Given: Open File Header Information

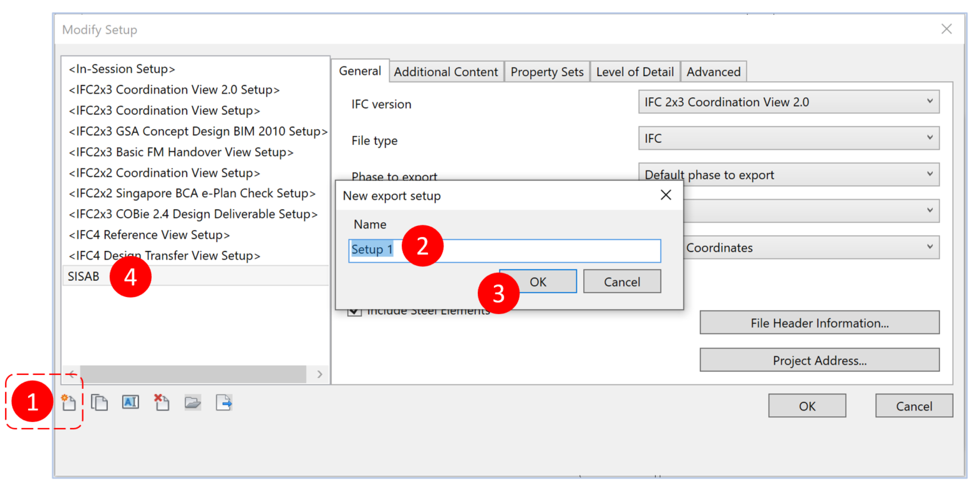Looking at the screenshot, I should [x=820, y=322].
